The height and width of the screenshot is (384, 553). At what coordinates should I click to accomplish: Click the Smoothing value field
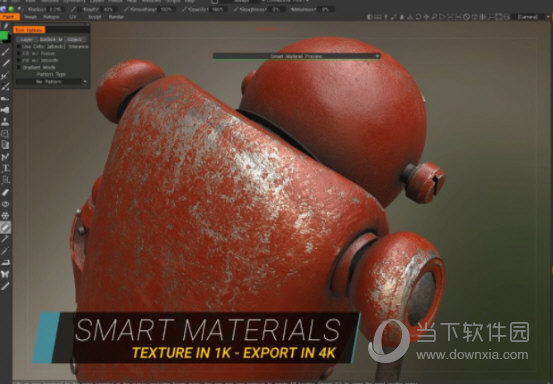(x=166, y=9)
